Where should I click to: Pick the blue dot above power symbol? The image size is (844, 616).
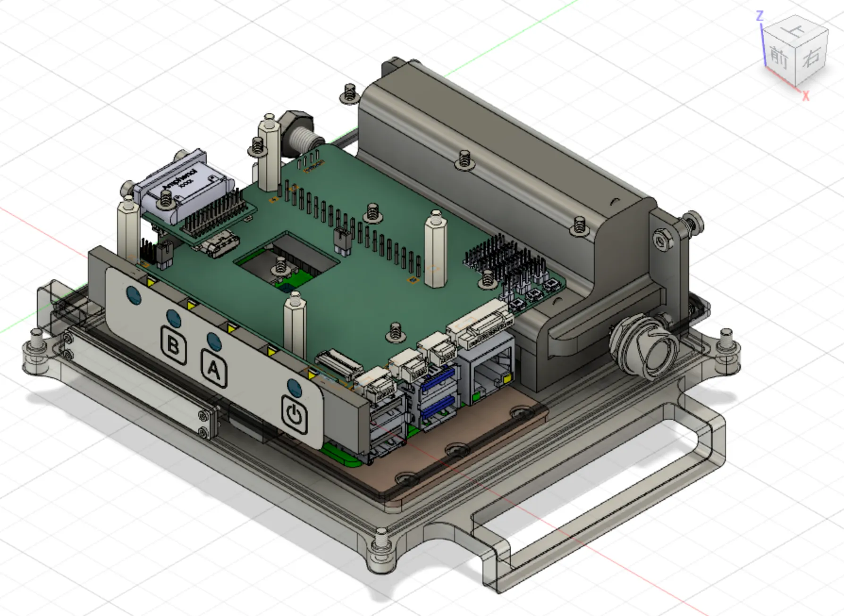(294, 388)
